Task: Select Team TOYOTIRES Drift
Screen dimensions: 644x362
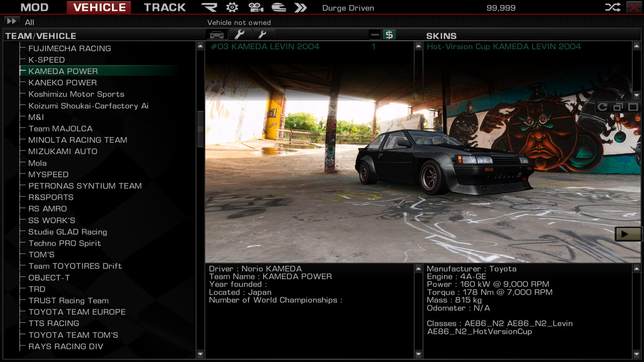Action: 75,266
